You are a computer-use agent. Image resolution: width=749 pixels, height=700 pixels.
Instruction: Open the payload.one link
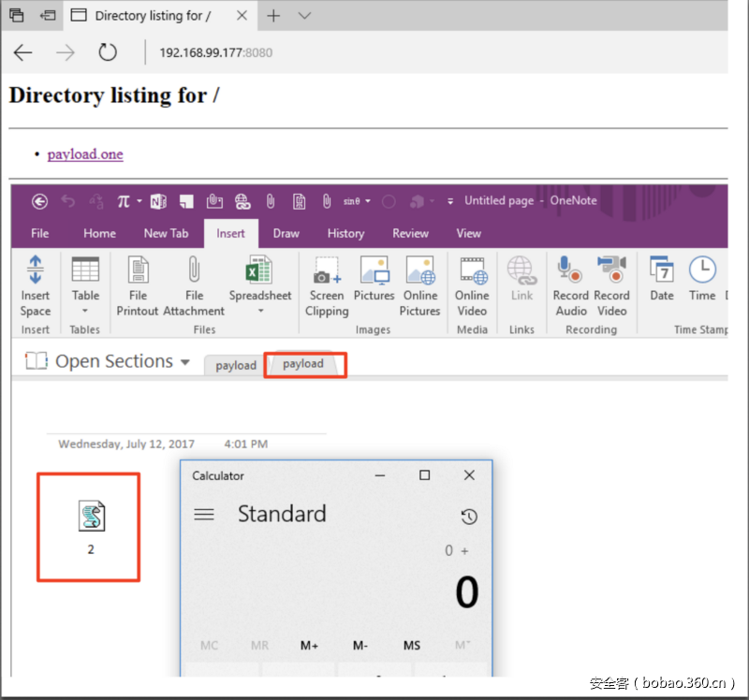(85, 154)
